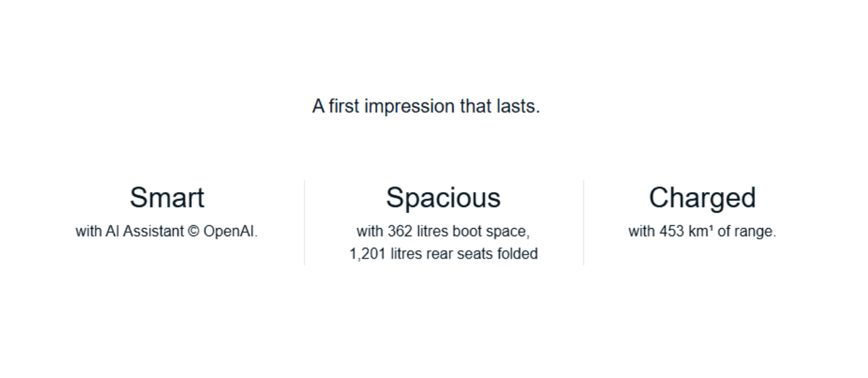Click the divider between Smart and Spacious

tap(304, 223)
